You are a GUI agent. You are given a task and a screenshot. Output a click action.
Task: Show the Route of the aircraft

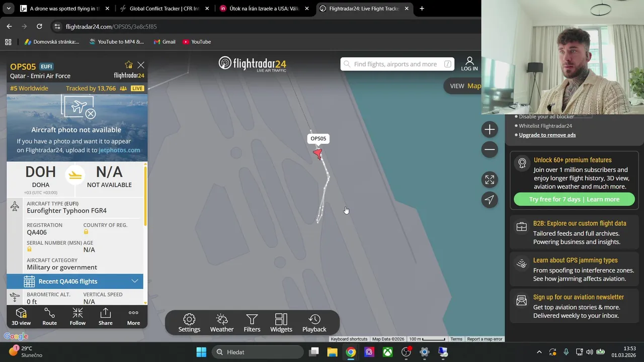(49, 317)
